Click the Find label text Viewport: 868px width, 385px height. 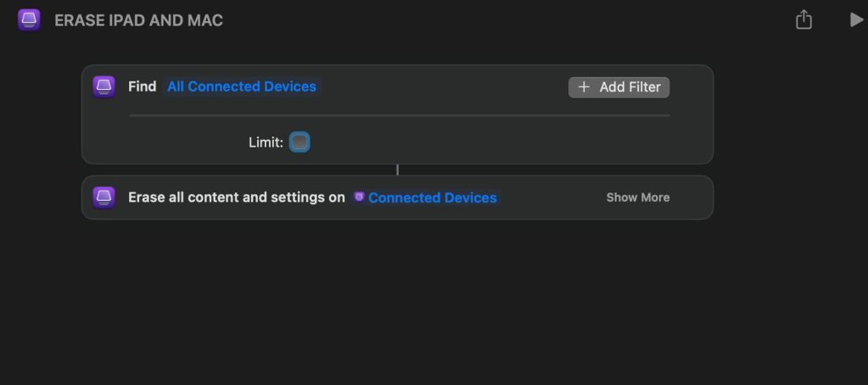point(142,86)
